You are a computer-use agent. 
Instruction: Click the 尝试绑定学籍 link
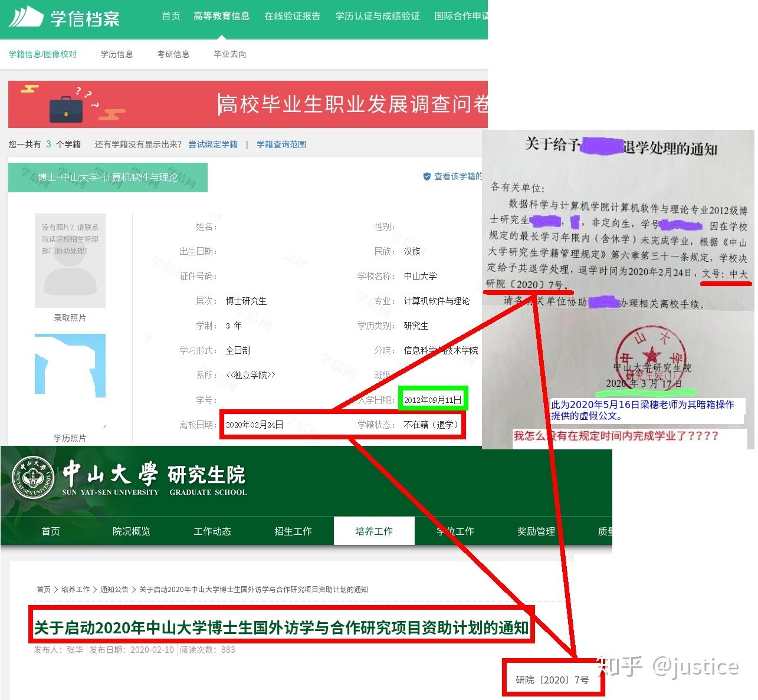click(x=212, y=144)
